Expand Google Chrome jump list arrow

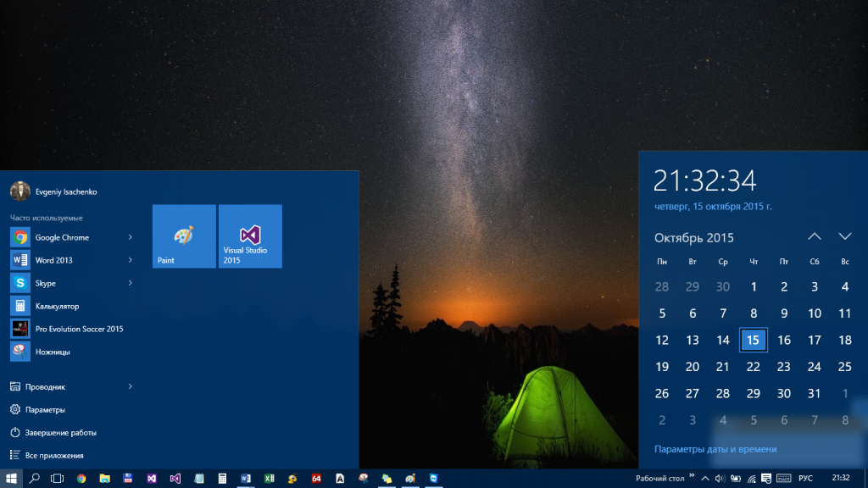(x=130, y=237)
